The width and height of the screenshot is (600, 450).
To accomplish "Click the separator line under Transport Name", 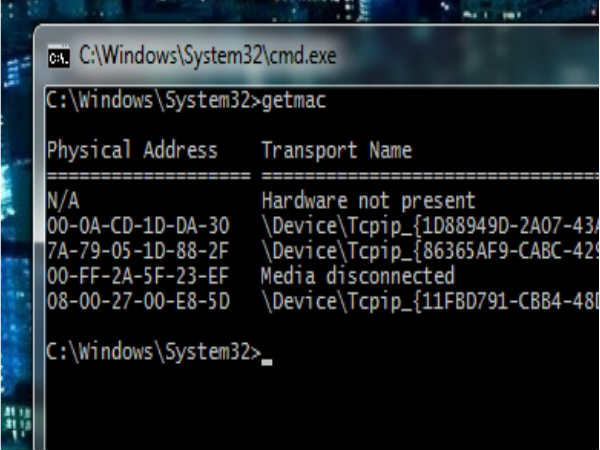I will coord(428,176).
